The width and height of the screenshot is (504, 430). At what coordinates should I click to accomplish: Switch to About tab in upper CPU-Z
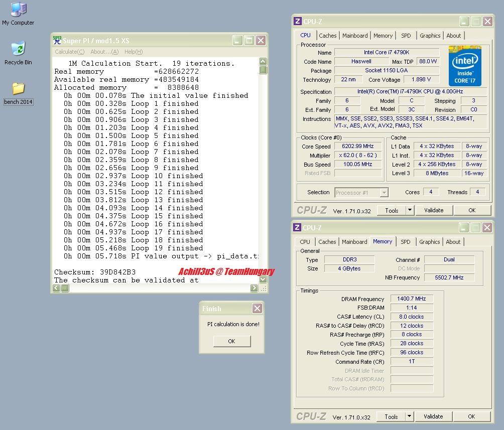pyautogui.click(x=453, y=36)
